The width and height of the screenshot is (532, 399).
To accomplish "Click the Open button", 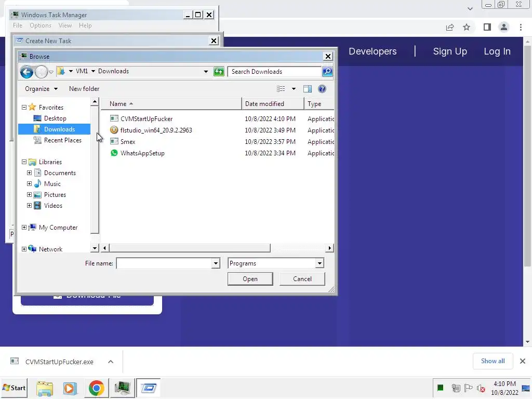I will [x=250, y=279].
